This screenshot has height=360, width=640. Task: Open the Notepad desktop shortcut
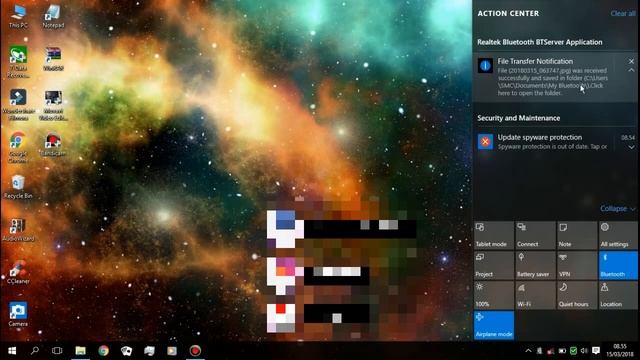click(53, 17)
